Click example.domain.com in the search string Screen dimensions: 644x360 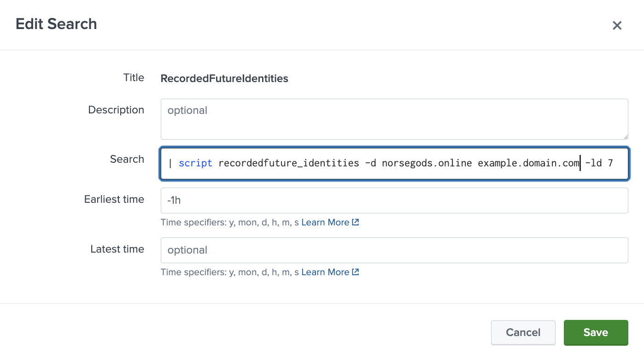528,163
